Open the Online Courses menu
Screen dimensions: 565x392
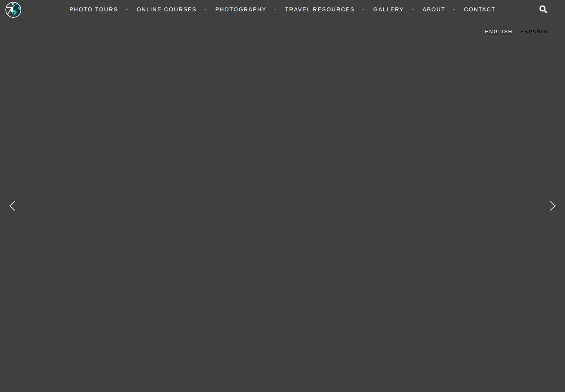pos(166,9)
